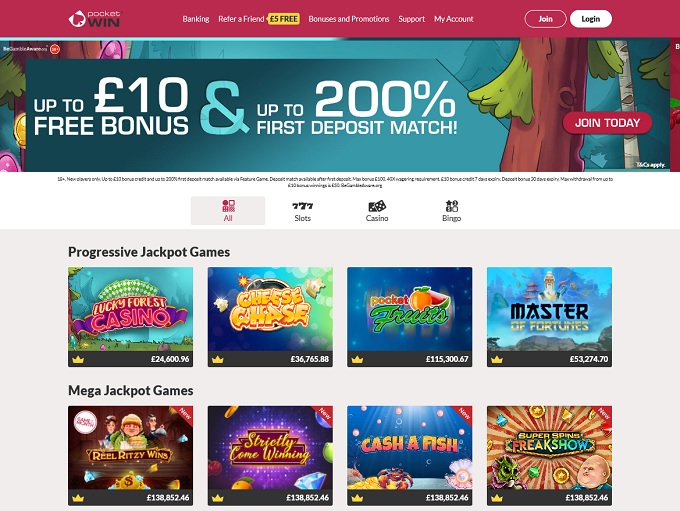Click the crown icon under Lucky Forest Casino
Image resolution: width=680 pixels, height=511 pixels.
78,359
